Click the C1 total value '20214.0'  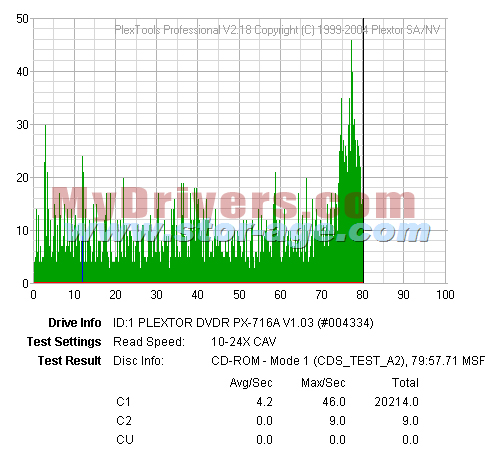397,402
